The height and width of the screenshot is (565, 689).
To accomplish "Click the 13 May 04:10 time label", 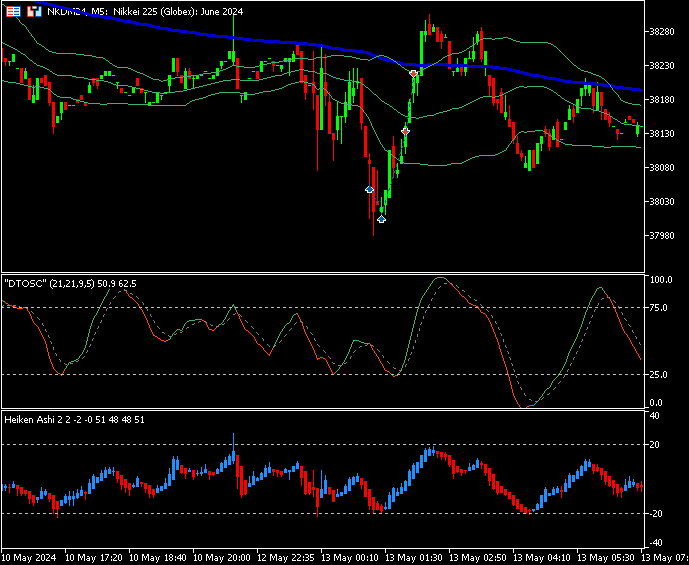I will 542,558.
